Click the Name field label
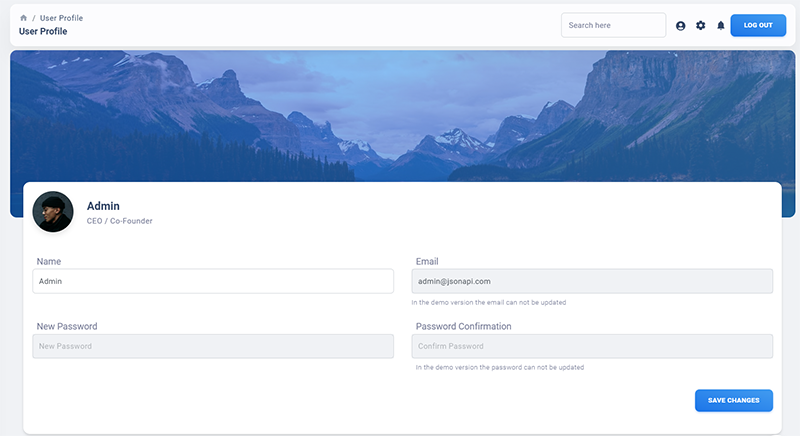 (x=48, y=262)
